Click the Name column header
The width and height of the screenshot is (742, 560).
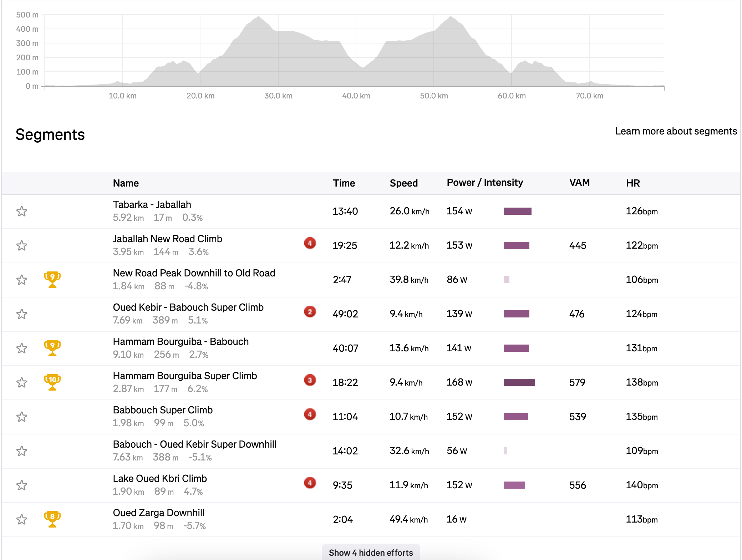126,183
